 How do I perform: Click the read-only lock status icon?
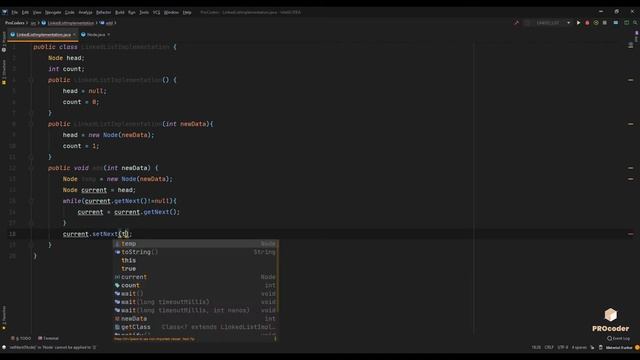[x=593, y=348]
